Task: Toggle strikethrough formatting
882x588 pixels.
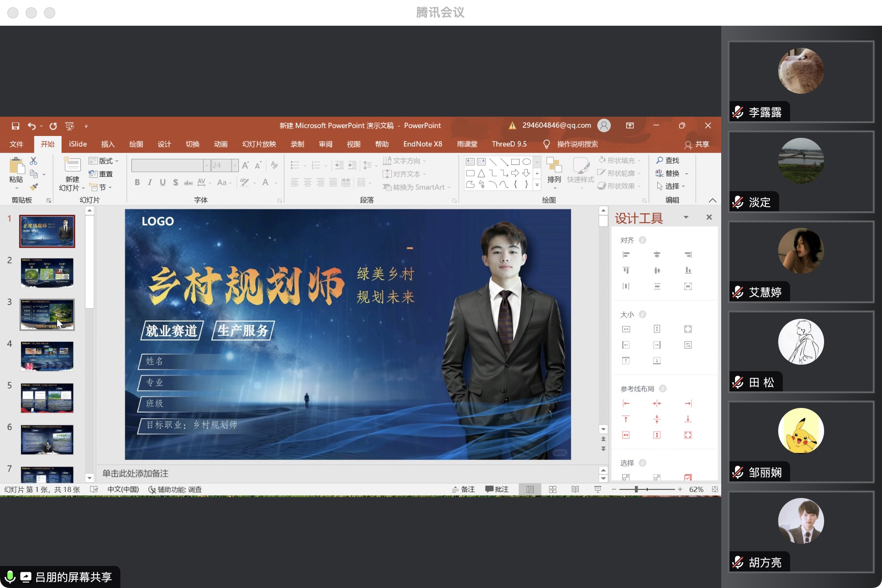Action: coord(188,182)
